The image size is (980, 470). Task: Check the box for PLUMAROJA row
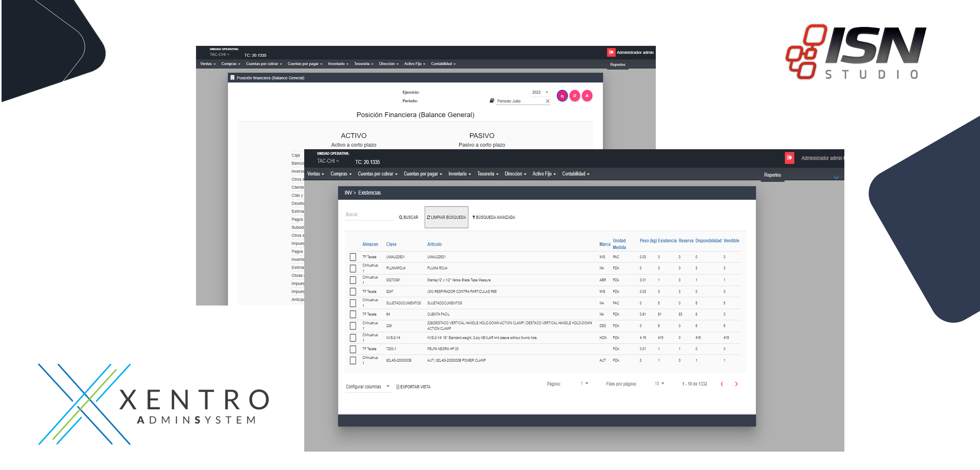(353, 268)
